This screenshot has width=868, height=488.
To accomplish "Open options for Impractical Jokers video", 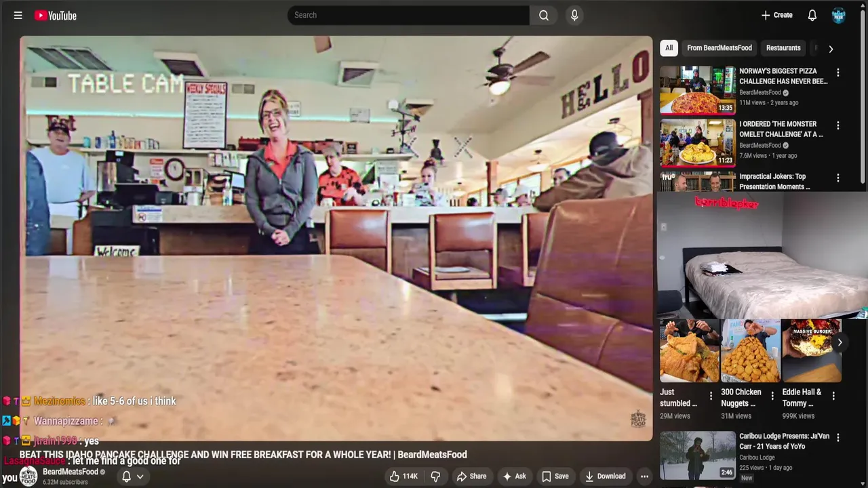I will [x=838, y=178].
